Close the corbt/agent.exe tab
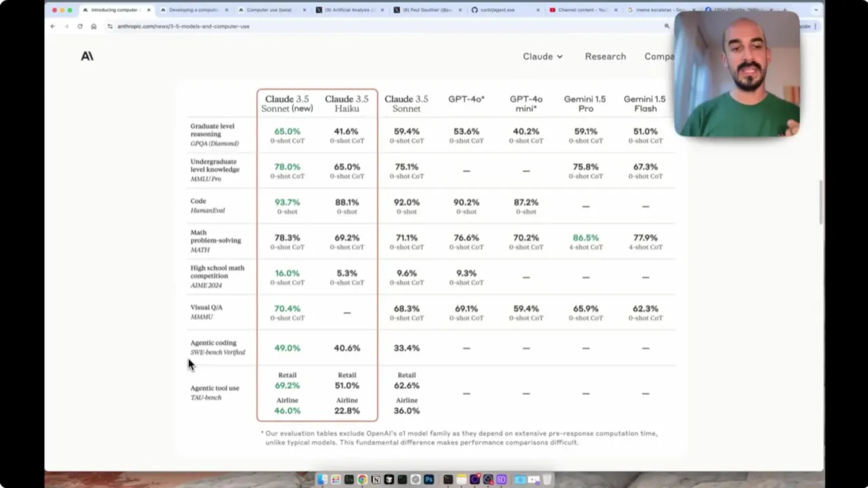 pyautogui.click(x=538, y=10)
